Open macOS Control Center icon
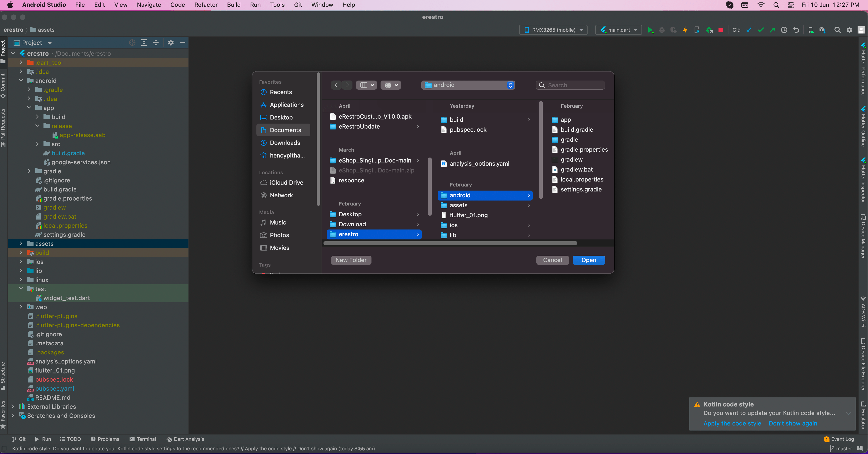Image resolution: width=868 pixels, height=454 pixels. coord(791,5)
